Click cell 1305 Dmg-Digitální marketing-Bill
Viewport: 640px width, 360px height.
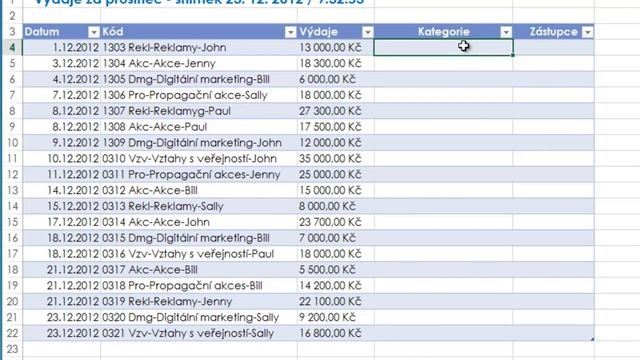pos(199,79)
